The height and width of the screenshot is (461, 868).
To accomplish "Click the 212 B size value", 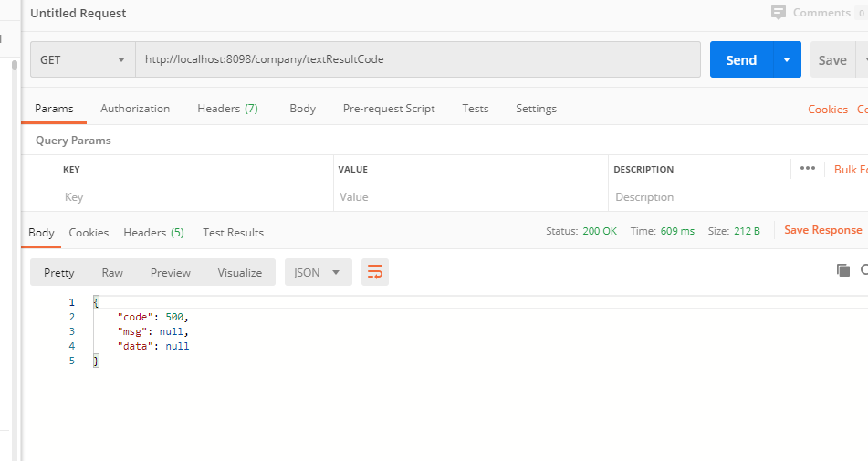I will tap(747, 231).
